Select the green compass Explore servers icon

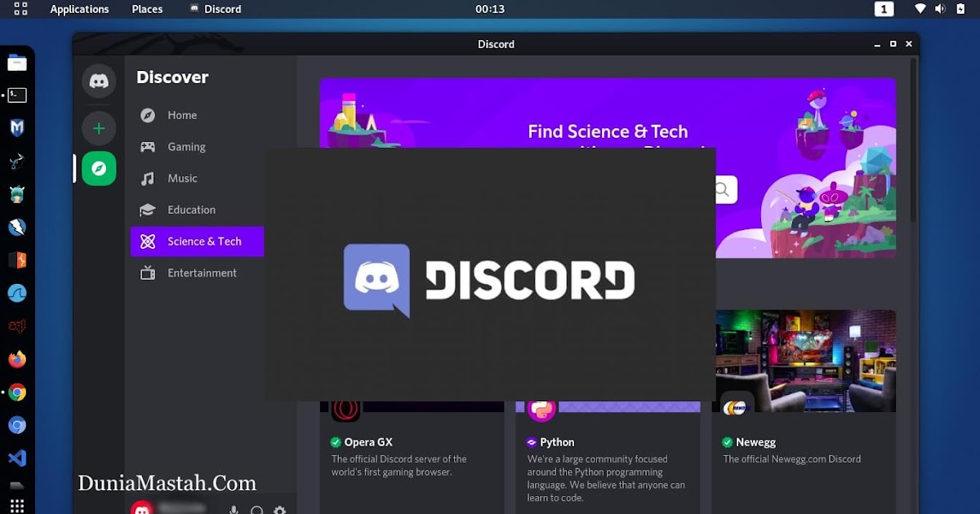click(x=99, y=169)
